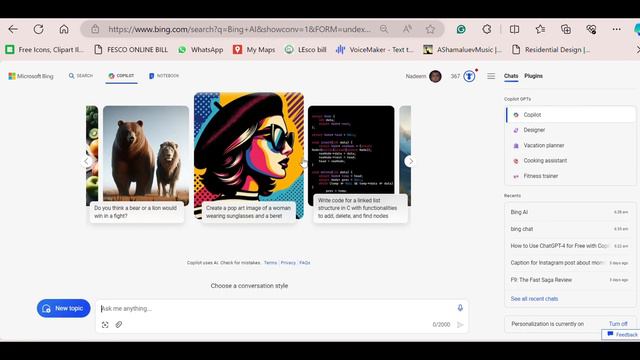Open the browser home page icon
This screenshot has height=360, width=640.
point(64,29)
